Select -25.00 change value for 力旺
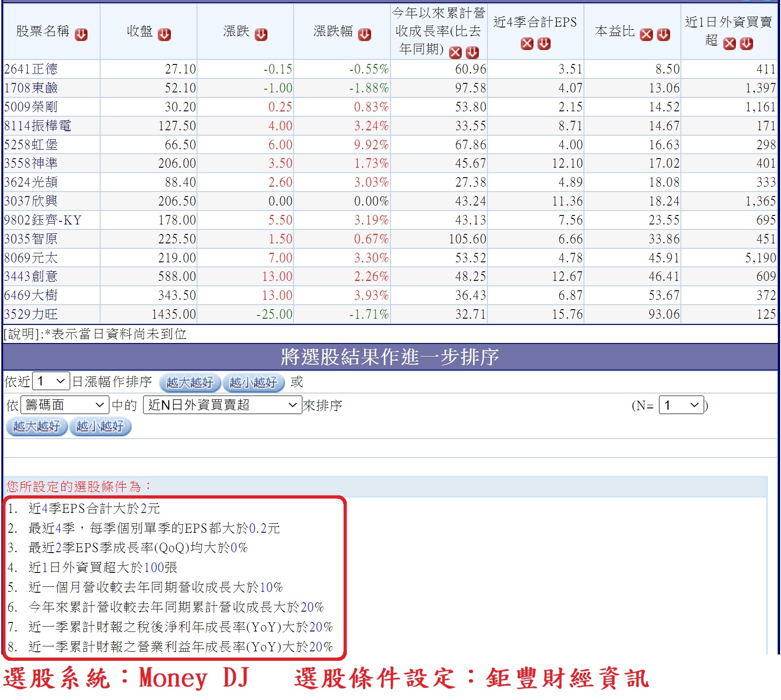The height and width of the screenshot is (700, 781). pos(275,314)
